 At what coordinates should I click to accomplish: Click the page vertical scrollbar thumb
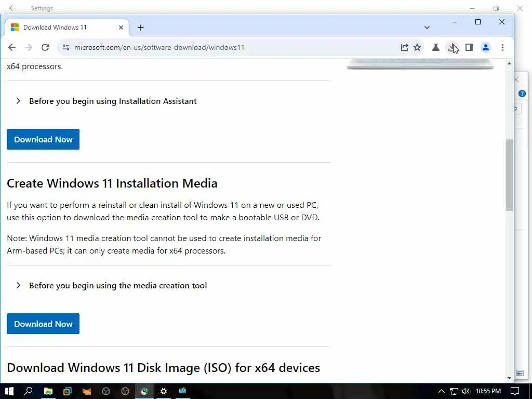click(509, 175)
